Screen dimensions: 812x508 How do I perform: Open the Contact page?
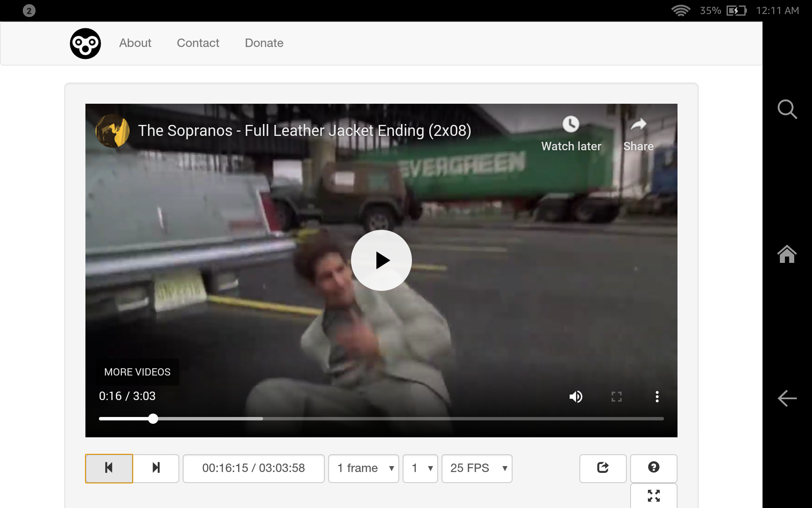click(198, 43)
